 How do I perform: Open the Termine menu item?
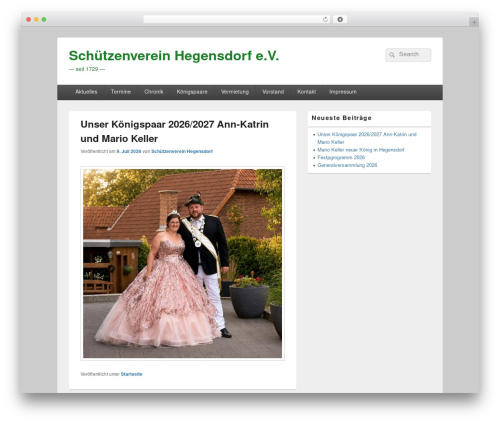pyautogui.click(x=121, y=92)
